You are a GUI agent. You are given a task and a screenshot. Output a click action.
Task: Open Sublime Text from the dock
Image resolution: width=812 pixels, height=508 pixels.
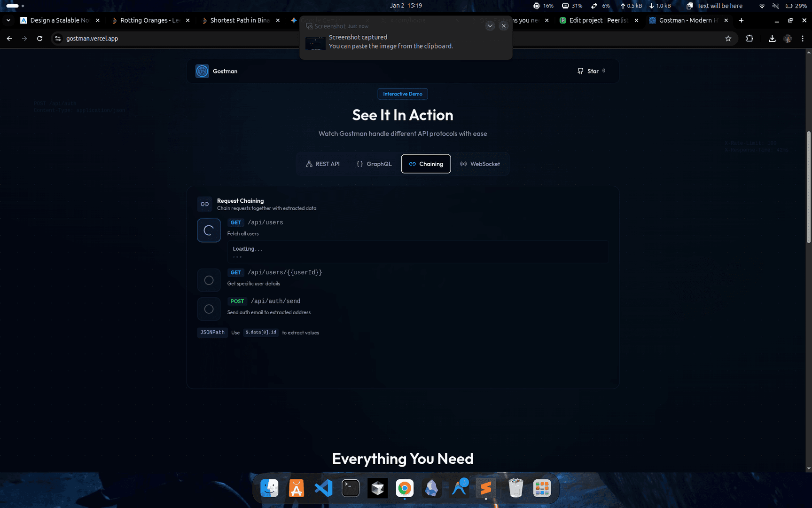[x=486, y=488]
